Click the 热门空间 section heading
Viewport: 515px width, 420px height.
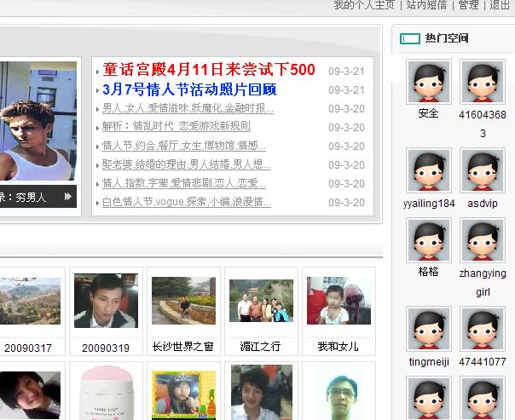[447, 38]
